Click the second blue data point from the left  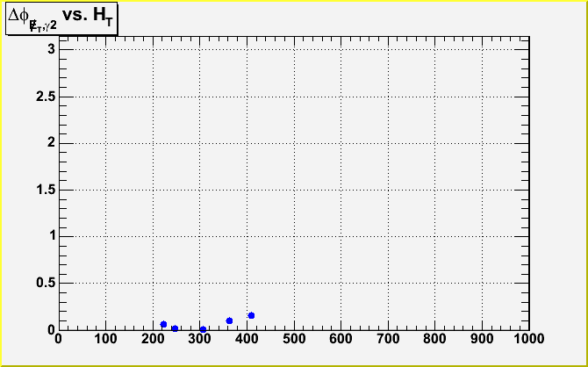175,328
